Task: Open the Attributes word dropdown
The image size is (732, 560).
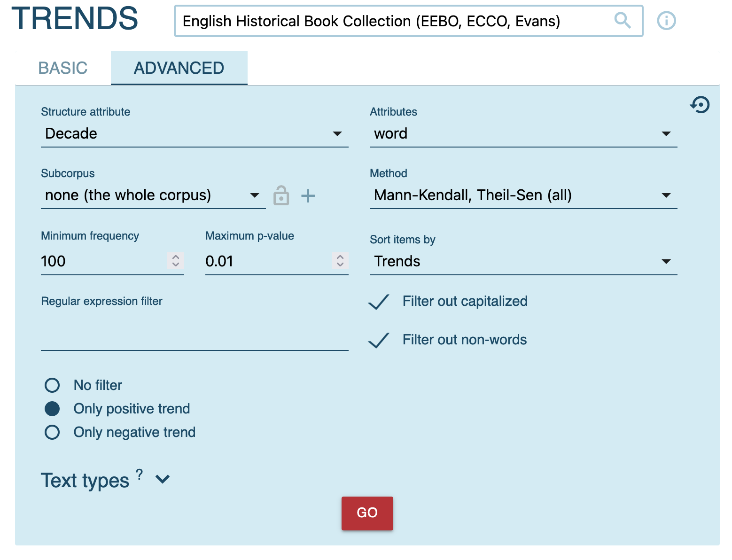Action: coord(523,134)
